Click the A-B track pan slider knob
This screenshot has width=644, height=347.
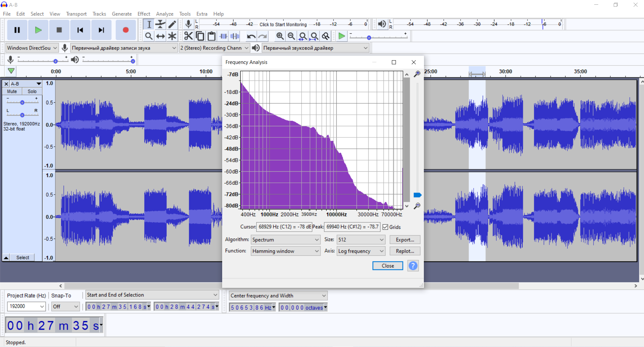[22, 115]
